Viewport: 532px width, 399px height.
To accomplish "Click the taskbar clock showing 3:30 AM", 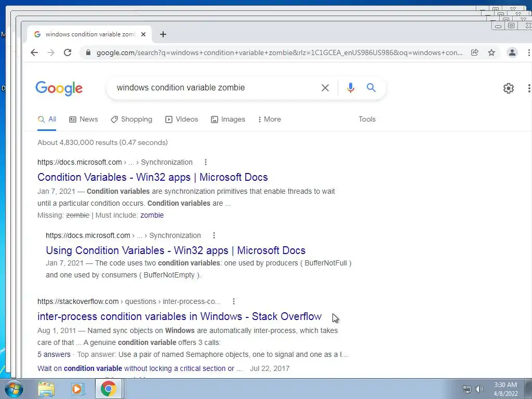I will [506, 389].
